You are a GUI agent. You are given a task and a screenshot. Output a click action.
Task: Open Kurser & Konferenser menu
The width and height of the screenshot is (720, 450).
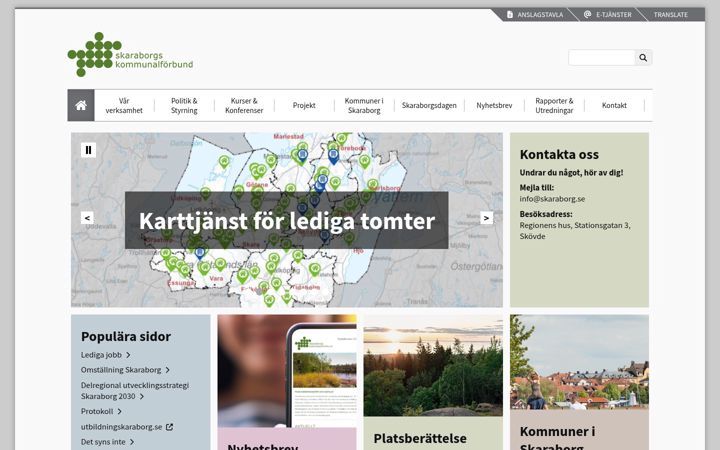click(x=244, y=106)
